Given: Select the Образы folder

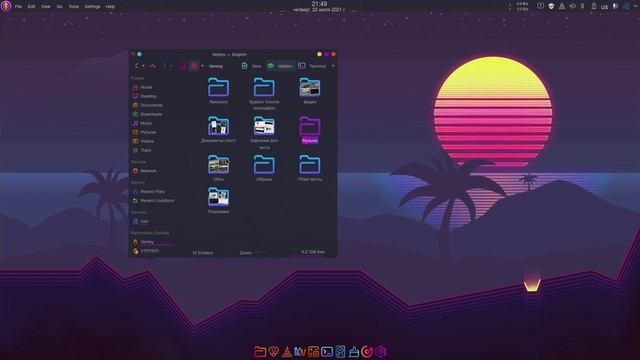Looking at the screenshot, I should pos(264,168).
